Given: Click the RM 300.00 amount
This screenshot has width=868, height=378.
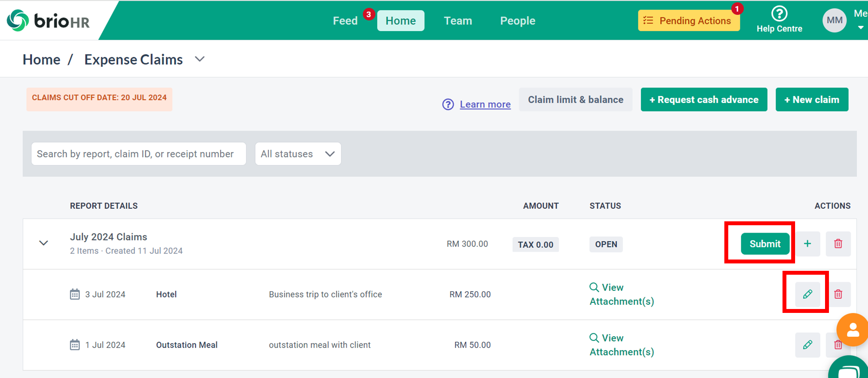Looking at the screenshot, I should pyautogui.click(x=467, y=244).
